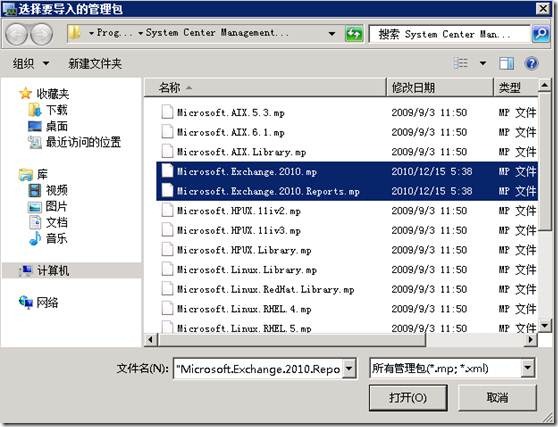
Task: Sort by Name column header (名称)
Action: pyautogui.click(x=265, y=87)
